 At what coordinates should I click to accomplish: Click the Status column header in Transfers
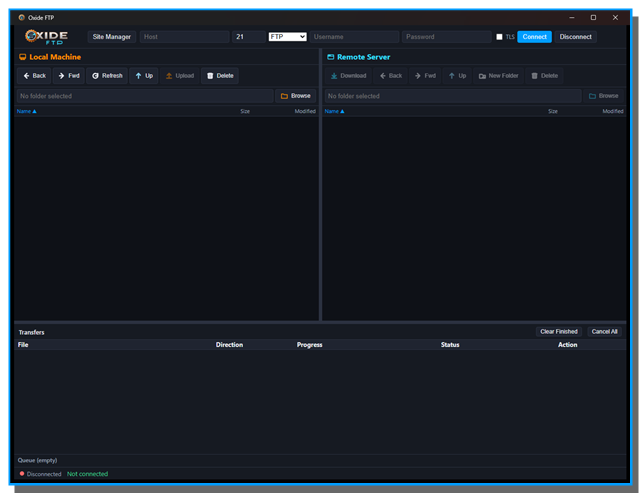pyautogui.click(x=450, y=345)
